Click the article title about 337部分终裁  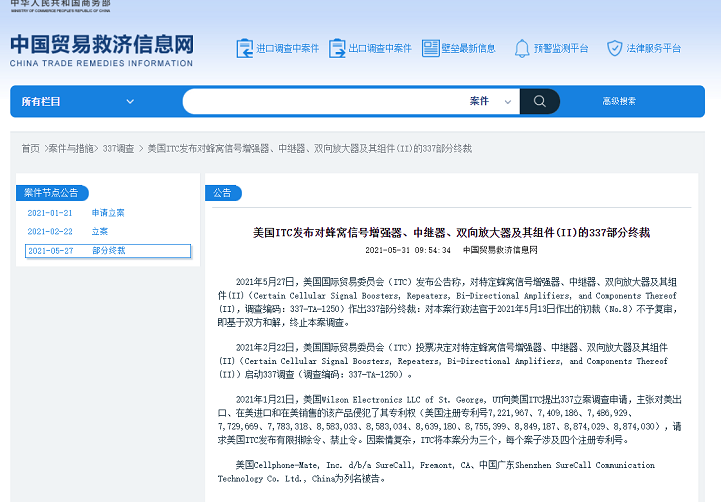[451, 233]
